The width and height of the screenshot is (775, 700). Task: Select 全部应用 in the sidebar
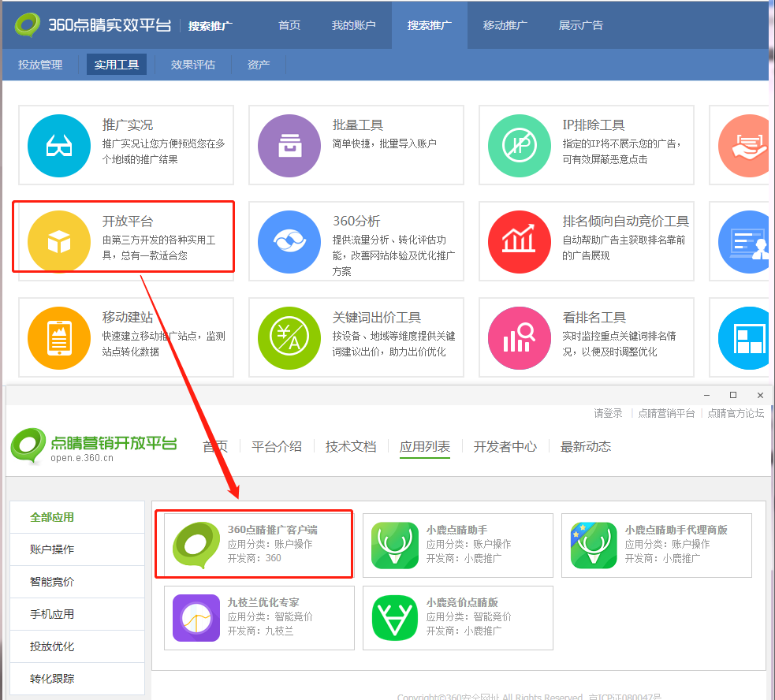click(77, 517)
